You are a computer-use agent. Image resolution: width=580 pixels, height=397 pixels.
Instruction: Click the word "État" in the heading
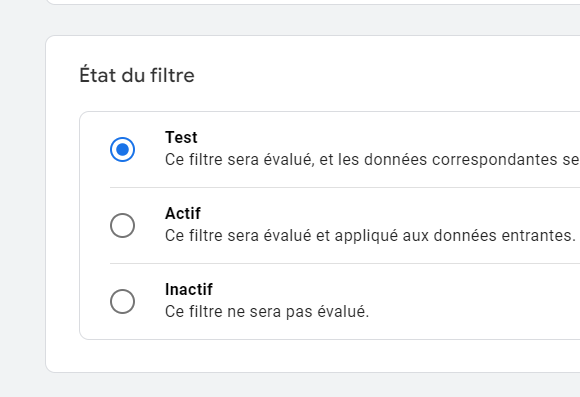pos(98,74)
